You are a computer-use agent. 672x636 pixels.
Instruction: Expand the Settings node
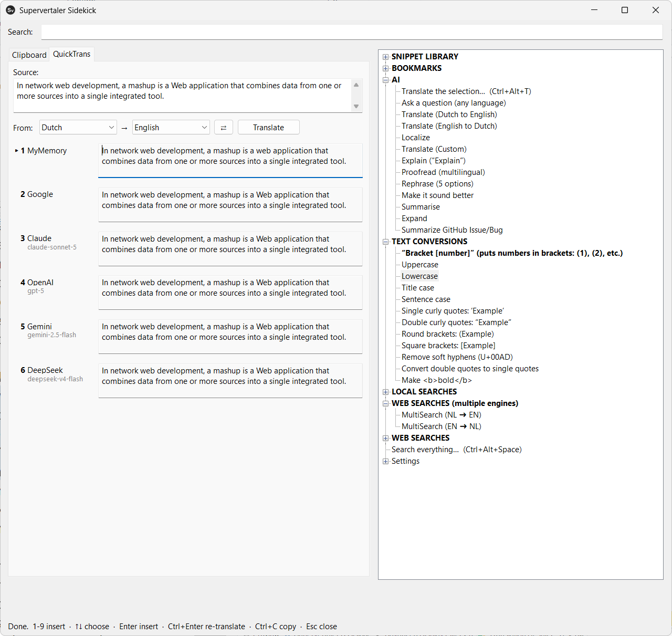point(386,461)
